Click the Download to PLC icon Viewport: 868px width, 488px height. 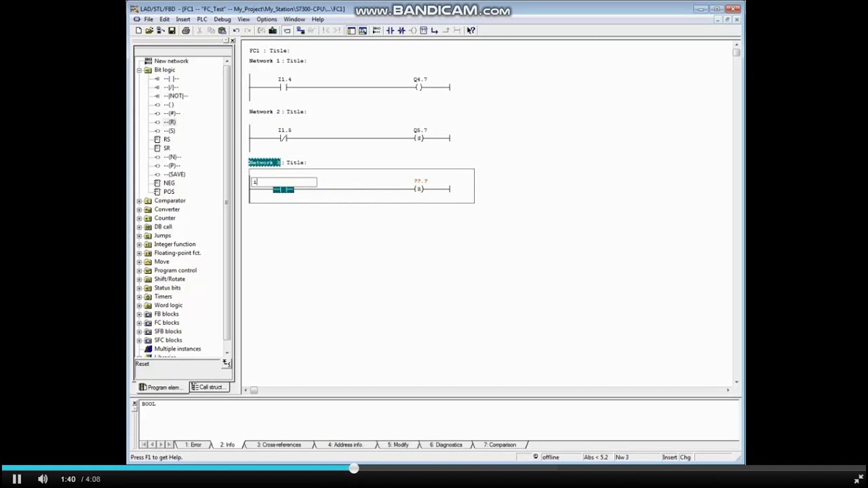273,30
